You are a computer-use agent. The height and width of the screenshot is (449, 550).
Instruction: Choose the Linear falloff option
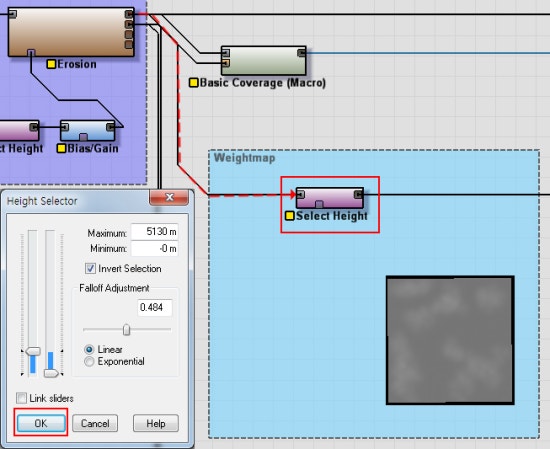pos(89,349)
